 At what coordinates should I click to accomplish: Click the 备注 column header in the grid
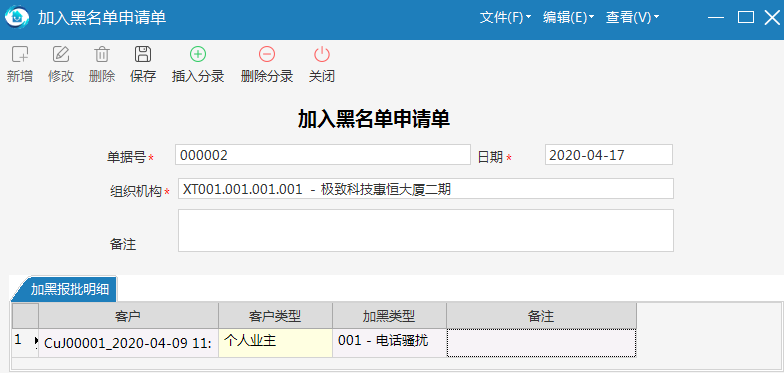click(x=542, y=316)
